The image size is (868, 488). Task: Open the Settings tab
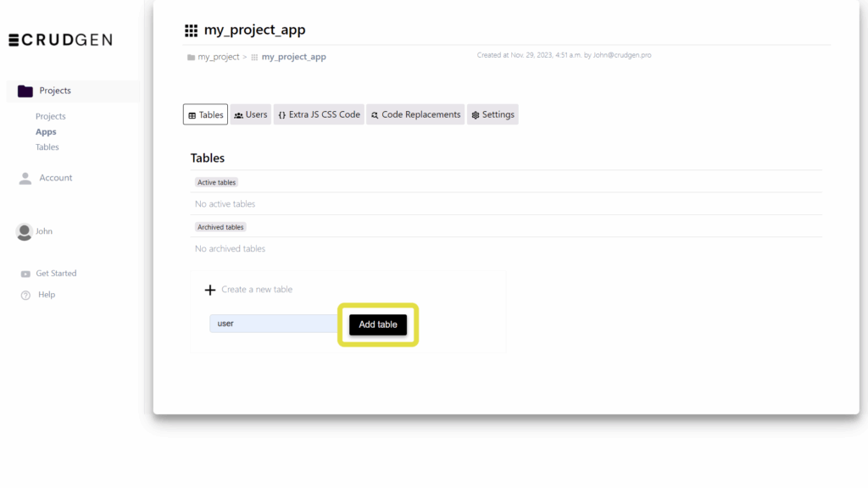[492, 114]
